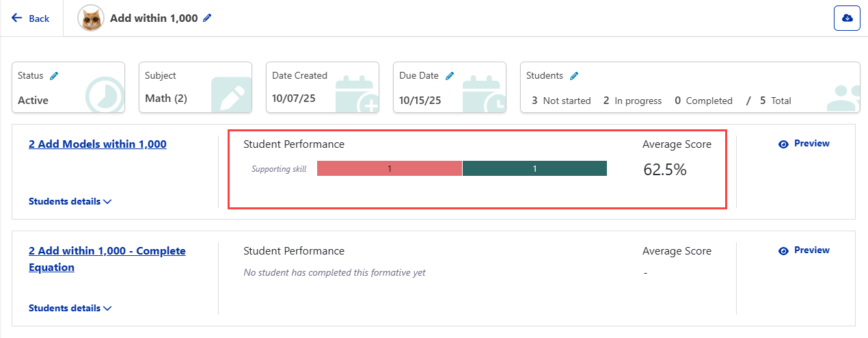Click the dark green performance bar segment
This screenshot has width=868, height=338.
(534, 168)
